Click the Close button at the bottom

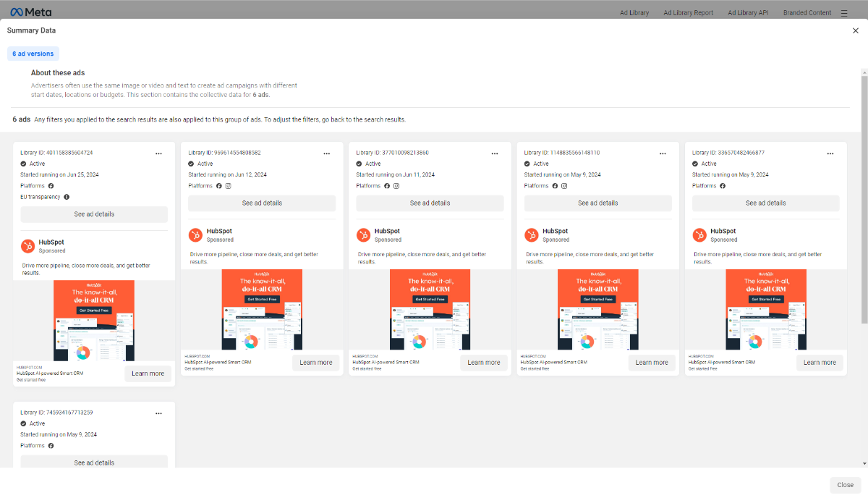[x=845, y=484]
